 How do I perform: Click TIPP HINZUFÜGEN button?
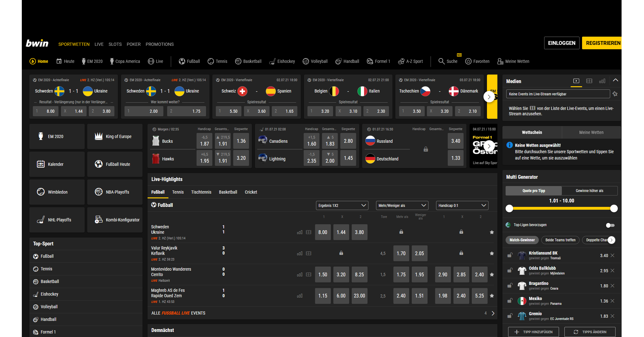coord(533,332)
